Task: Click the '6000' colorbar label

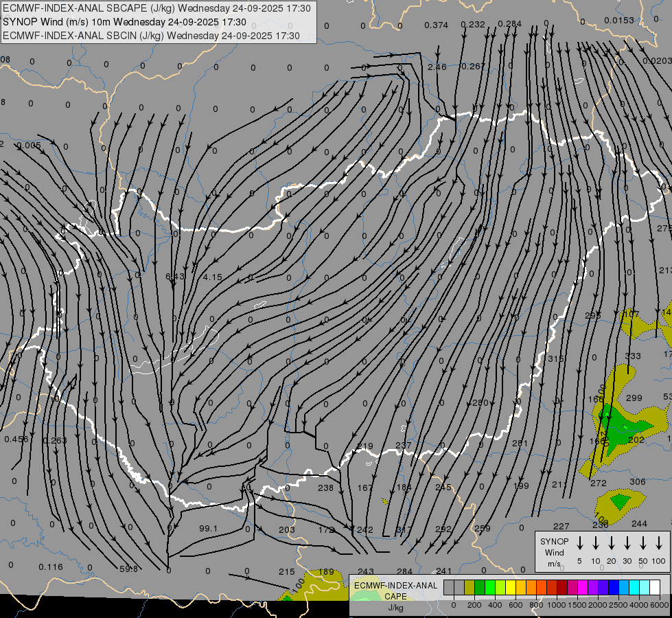Action: click(x=660, y=605)
